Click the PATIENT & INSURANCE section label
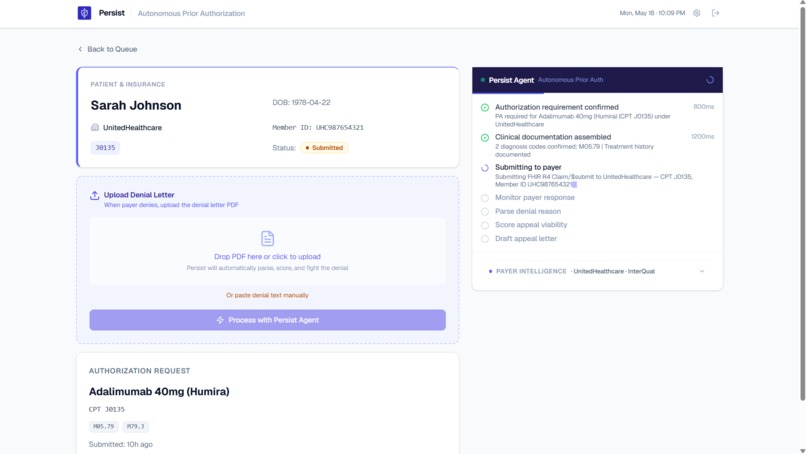 (128, 84)
